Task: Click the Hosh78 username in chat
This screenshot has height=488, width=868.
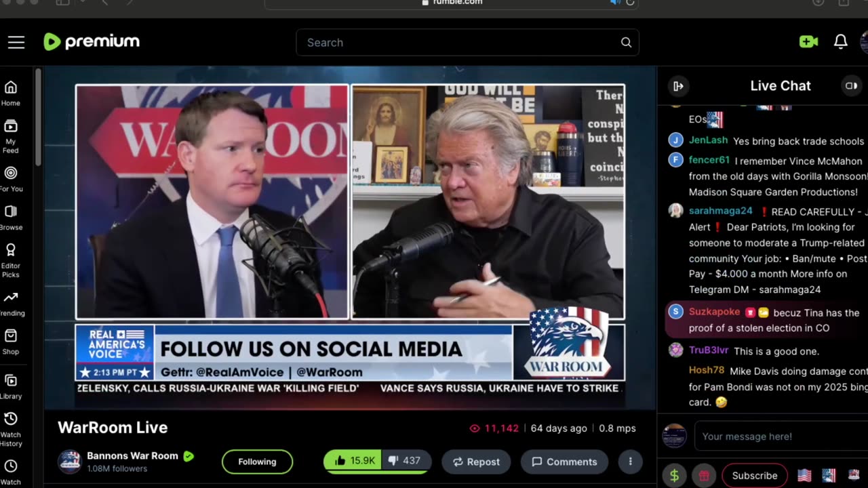Action: point(707,370)
